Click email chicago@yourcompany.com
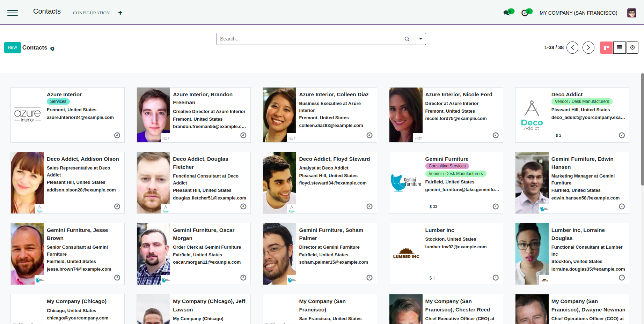The height and width of the screenshot is (324, 644). point(78,318)
